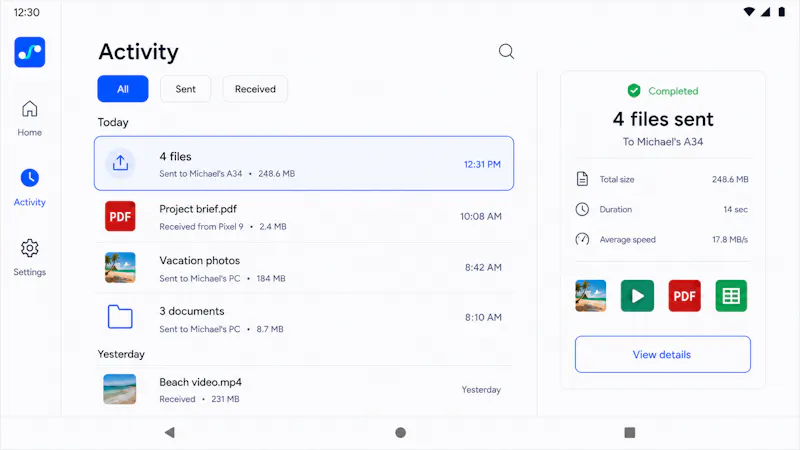Click the 8:42 AM timestamp
Image resolution: width=800 pixels, height=450 pixels.
pos(483,267)
